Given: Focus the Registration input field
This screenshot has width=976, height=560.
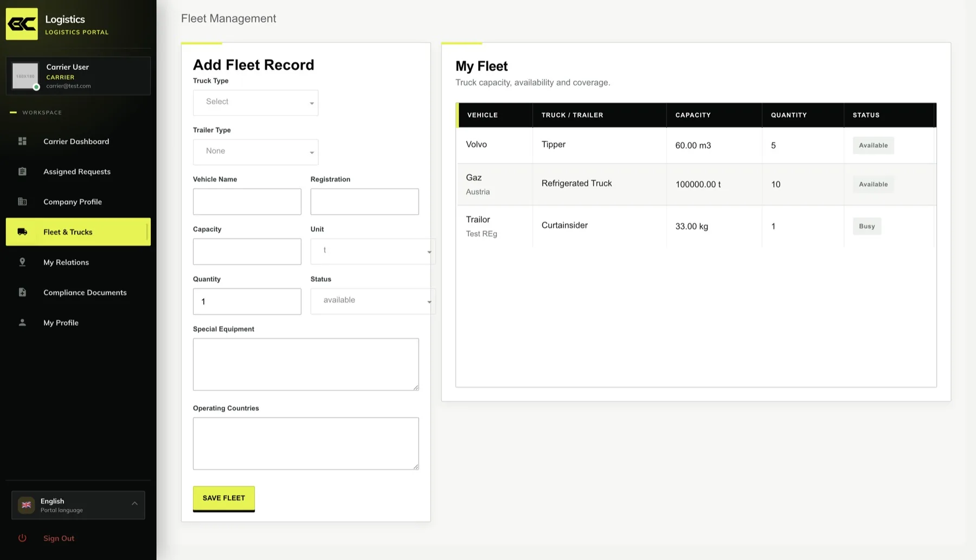Looking at the screenshot, I should pyautogui.click(x=364, y=202).
